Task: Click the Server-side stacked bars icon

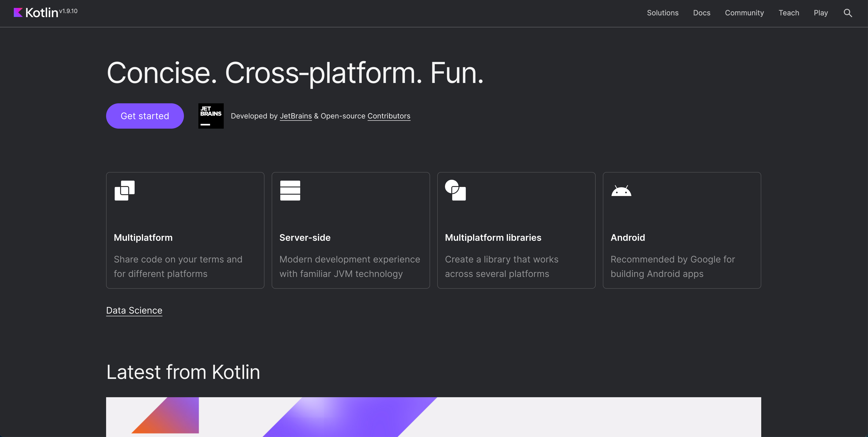Action: tap(290, 191)
